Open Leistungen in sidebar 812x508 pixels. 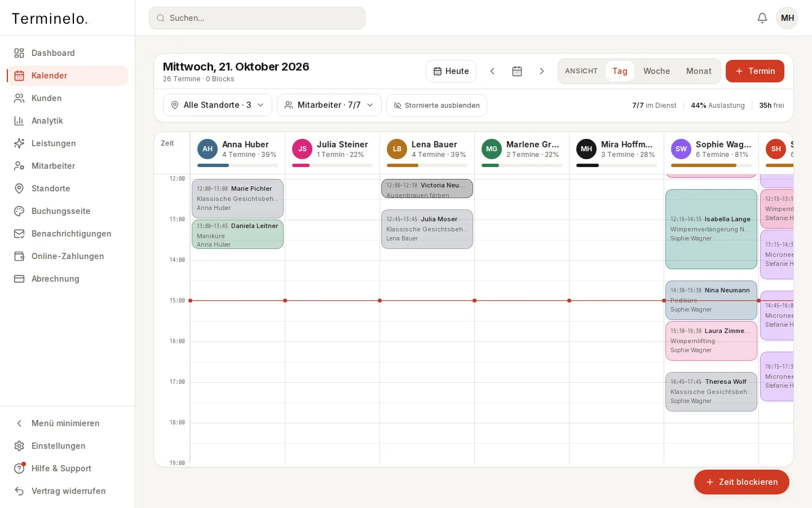click(68, 143)
